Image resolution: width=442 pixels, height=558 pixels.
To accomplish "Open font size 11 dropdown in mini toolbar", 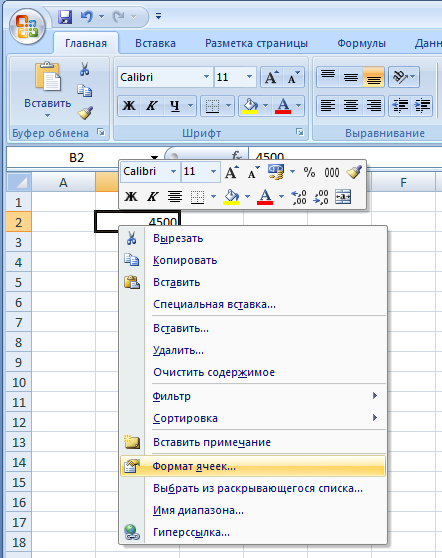I will click(213, 172).
